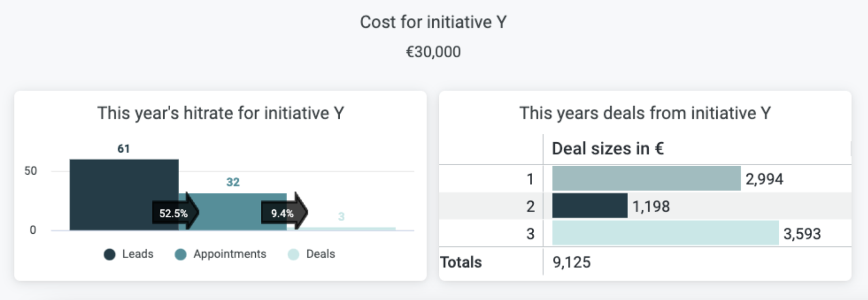The height and width of the screenshot is (300, 868).
Task: Select the dark Leads bar showing 61
Action: click(124, 195)
